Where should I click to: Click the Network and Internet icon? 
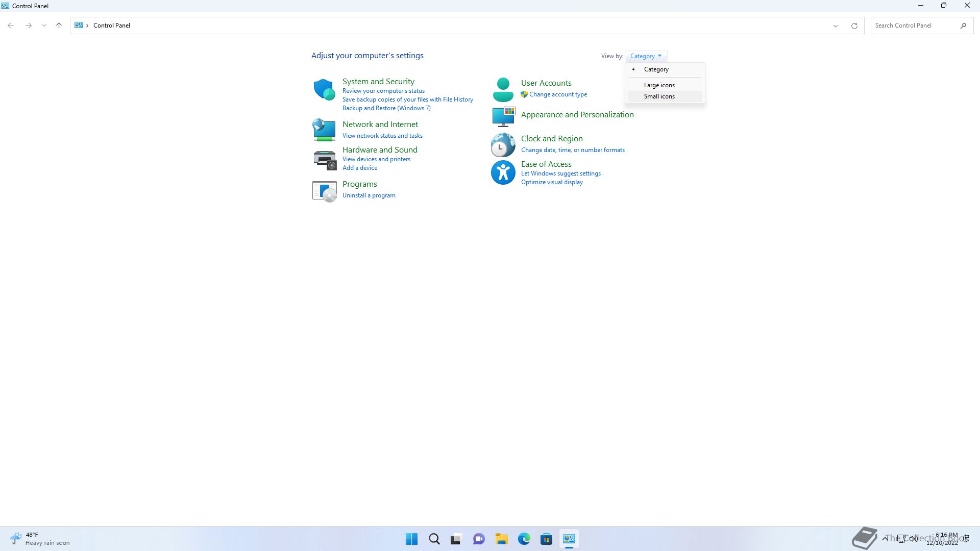click(x=324, y=130)
